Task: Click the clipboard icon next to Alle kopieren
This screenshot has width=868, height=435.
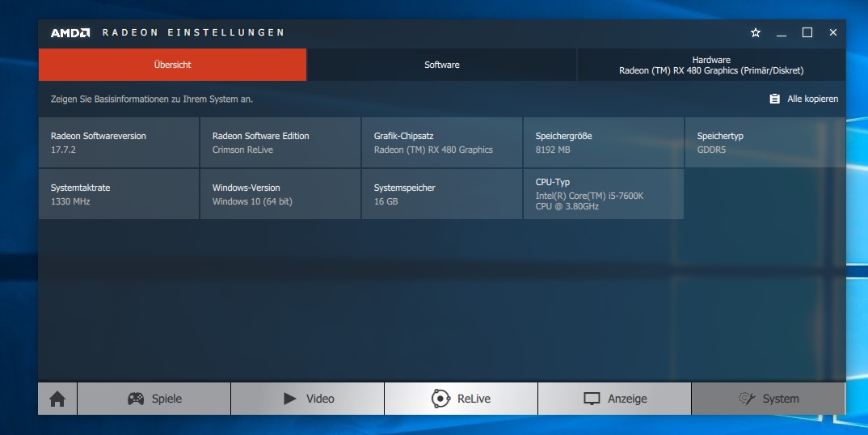Action: pos(774,99)
